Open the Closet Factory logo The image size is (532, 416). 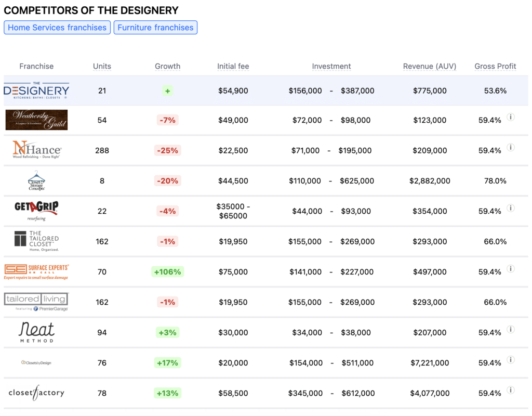(36, 393)
